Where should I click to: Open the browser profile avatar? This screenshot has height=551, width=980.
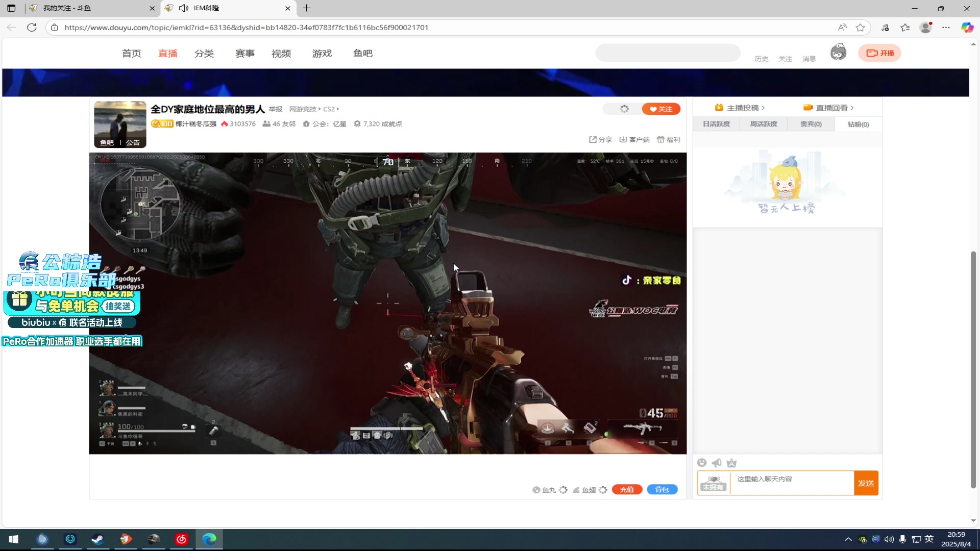(x=925, y=28)
